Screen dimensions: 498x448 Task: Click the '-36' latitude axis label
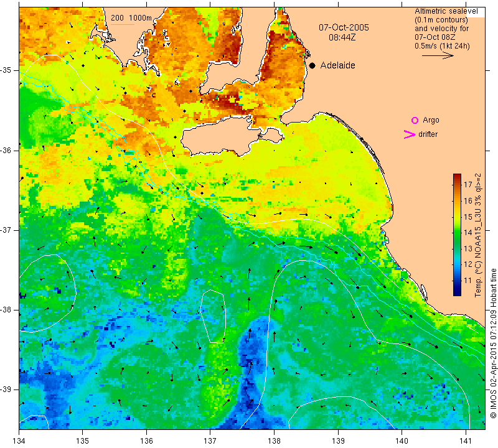[6, 150]
